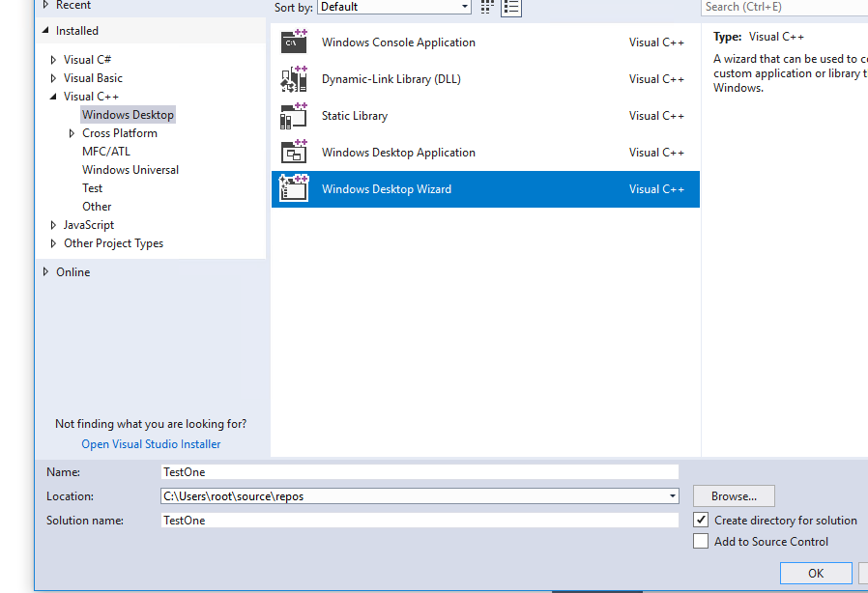
Task: Select JavaScript in the tree
Action: [x=89, y=225]
